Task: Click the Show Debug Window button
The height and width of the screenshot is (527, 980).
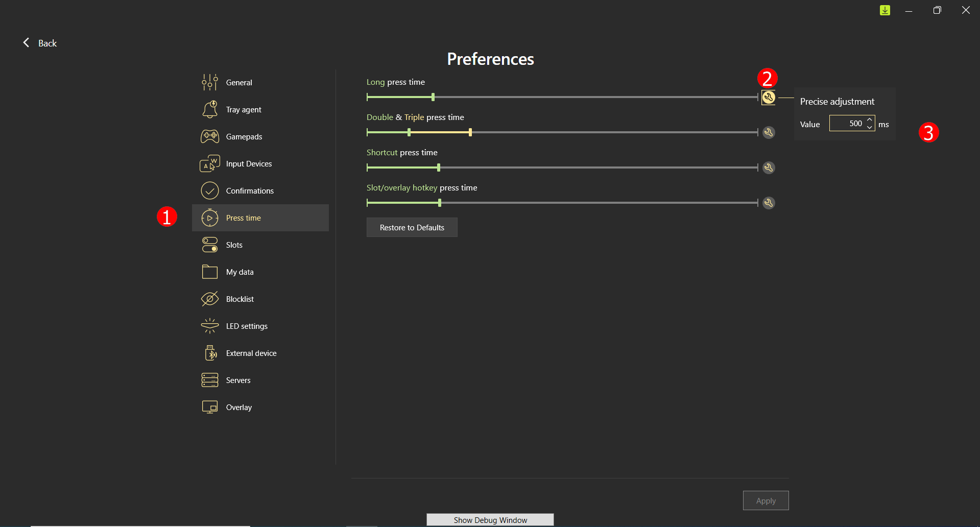Action: tap(490, 520)
